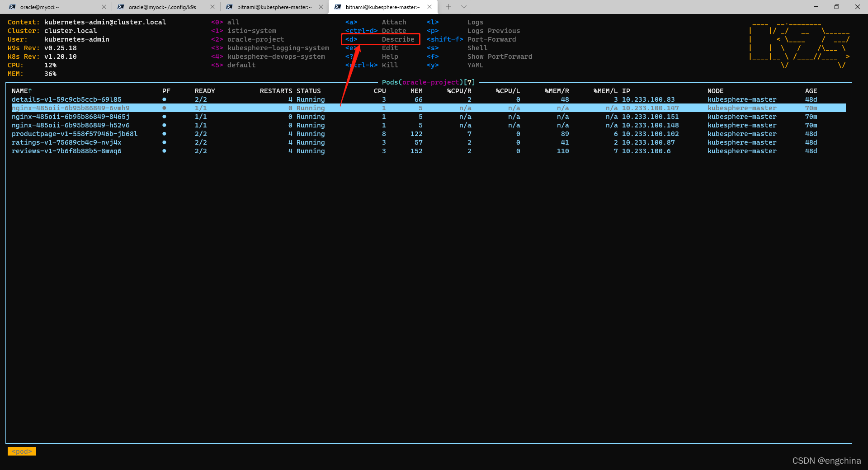The height and width of the screenshot is (470, 868).
Task: Close the first bitnami@kubesphere-master tab
Action: click(x=321, y=7)
